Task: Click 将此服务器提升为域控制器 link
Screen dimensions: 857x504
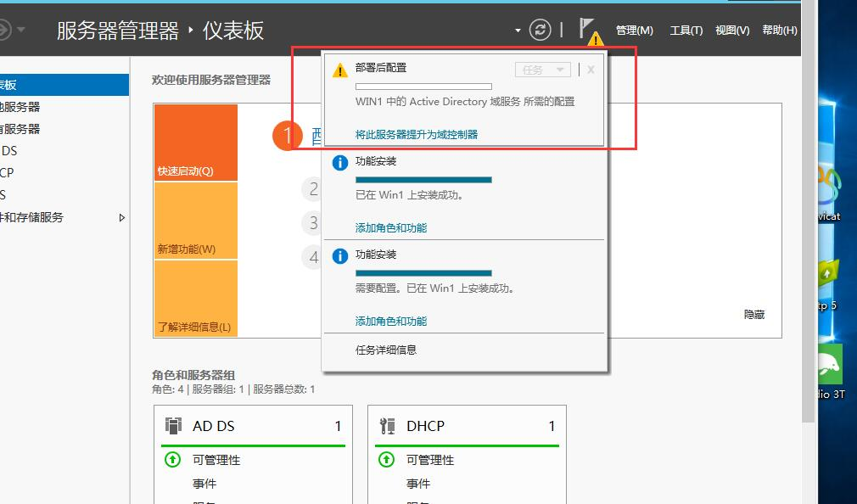Action: [417, 134]
